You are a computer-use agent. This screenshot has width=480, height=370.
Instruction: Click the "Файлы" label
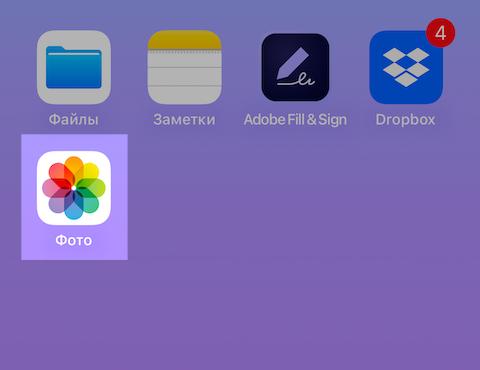pos(74,120)
